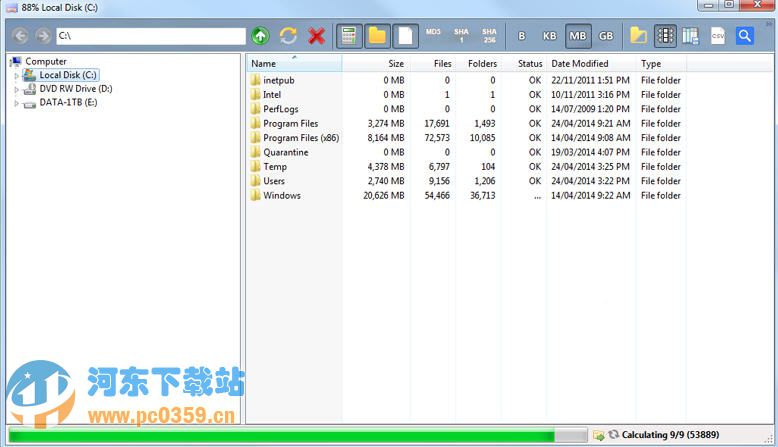Viewport: 778px width, 447px height.
Task: Select DVD RW Drive (D:) in tree
Action: [76, 89]
